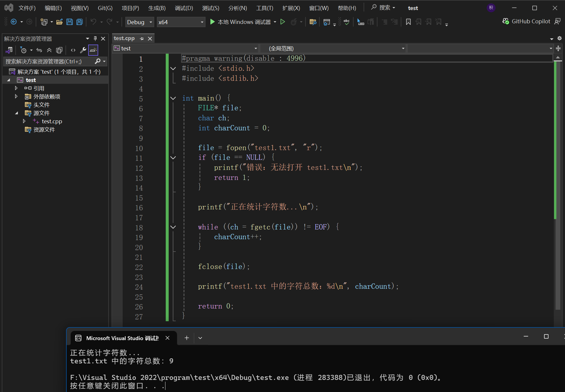565x392 pixels.
Task: Click the Find in Files folder-search icon
Action: 313,22
